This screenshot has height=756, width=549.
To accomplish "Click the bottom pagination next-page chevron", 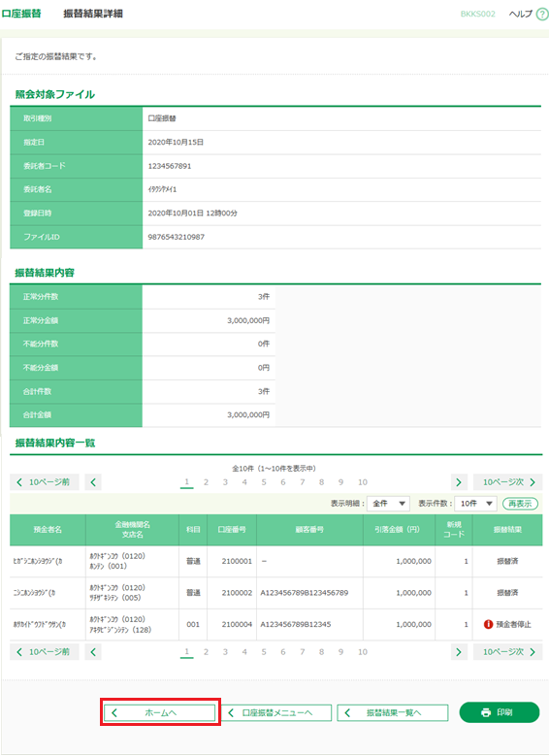I will tap(459, 652).
